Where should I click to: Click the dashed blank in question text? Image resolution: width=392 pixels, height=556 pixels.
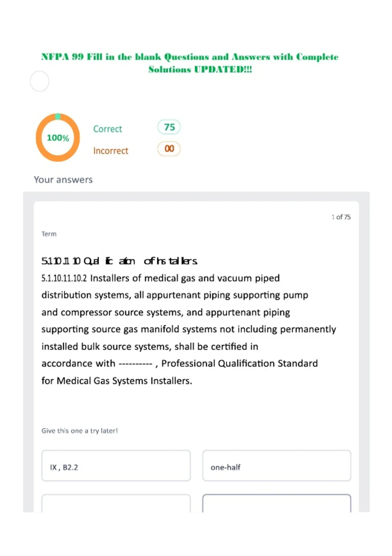136,364
